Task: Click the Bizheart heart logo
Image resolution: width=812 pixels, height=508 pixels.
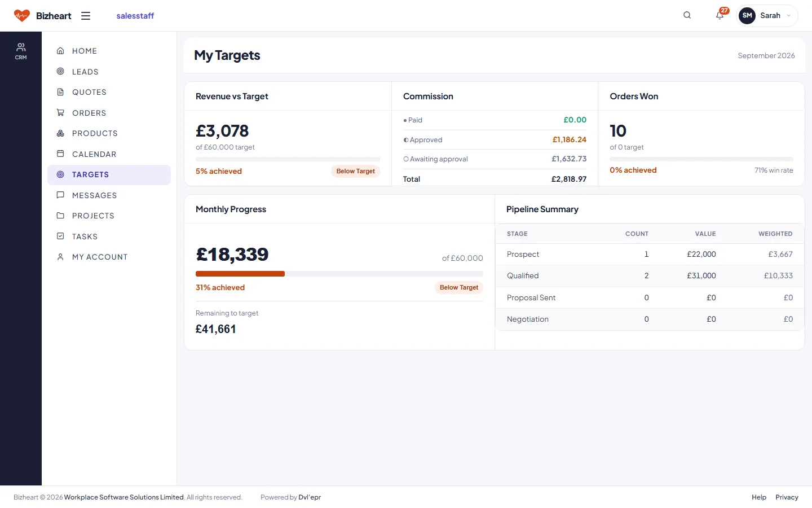Action: pyautogui.click(x=22, y=16)
